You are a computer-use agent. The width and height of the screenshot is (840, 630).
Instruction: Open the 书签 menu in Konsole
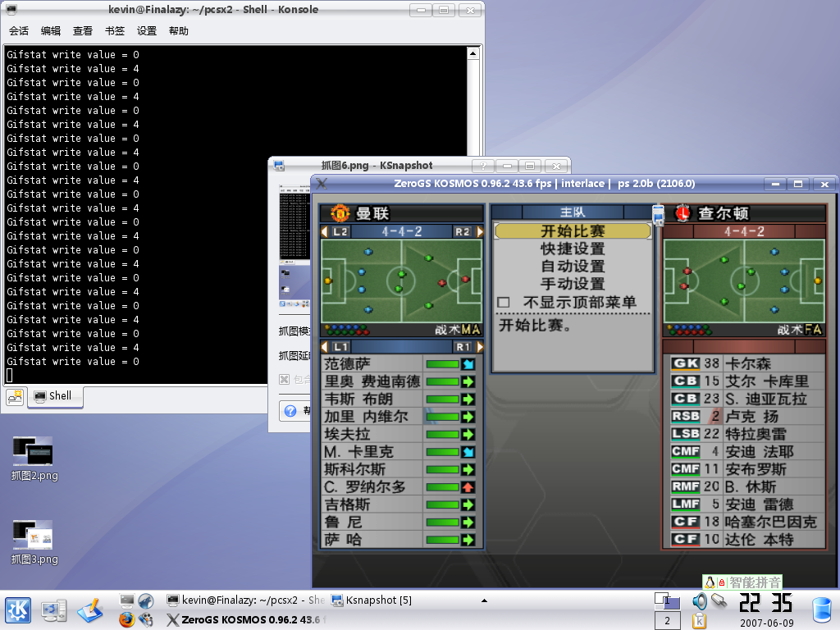coord(115,31)
